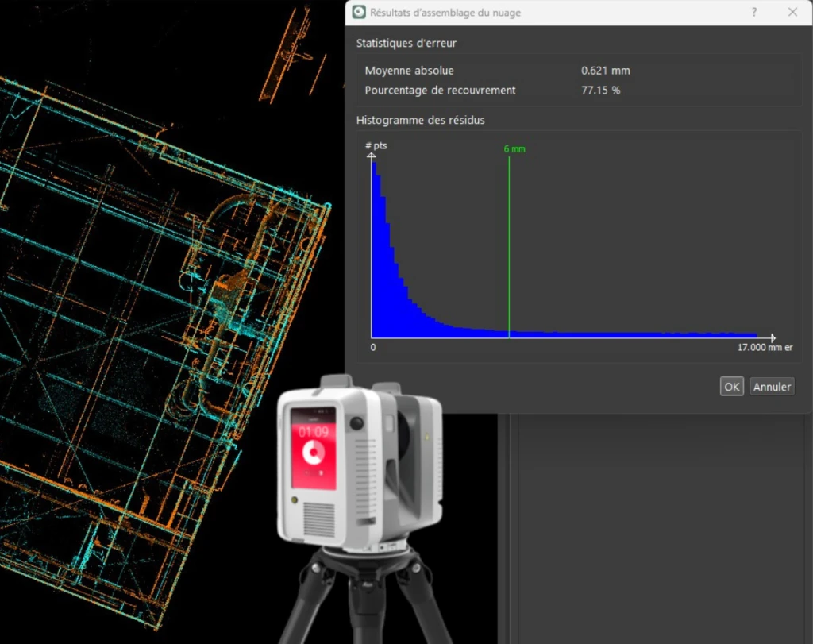Click the # pts axis label
Image resolution: width=813 pixels, height=644 pixels.
coord(376,145)
